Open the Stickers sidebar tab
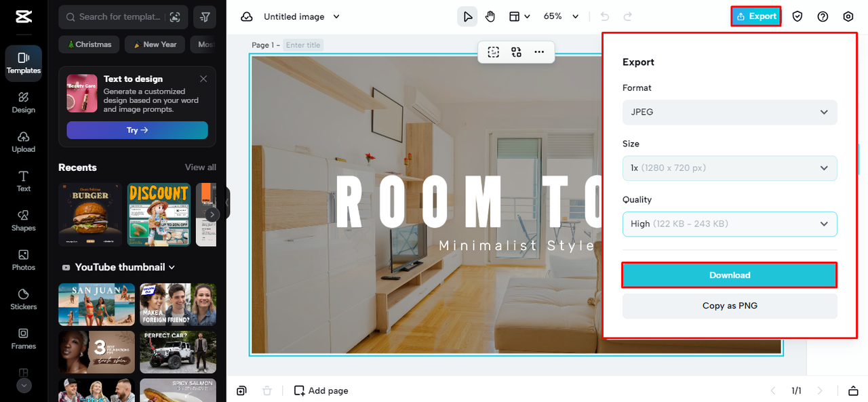Viewport: 868px width, 402px height. [x=24, y=300]
